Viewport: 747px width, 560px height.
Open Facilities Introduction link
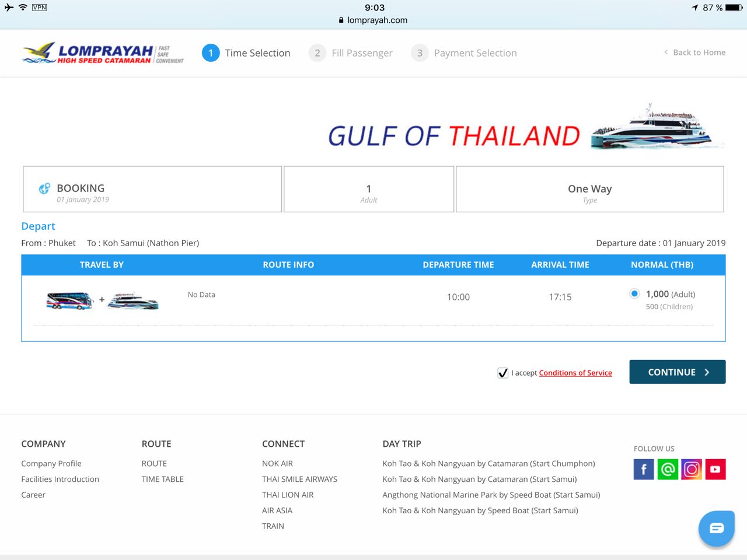60,479
